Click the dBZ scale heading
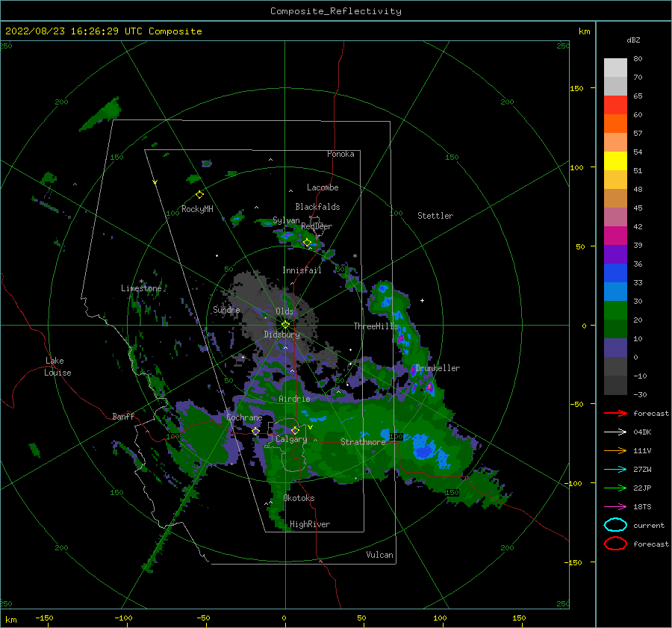This screenshot has width=672, height=628. click(633, 40)
